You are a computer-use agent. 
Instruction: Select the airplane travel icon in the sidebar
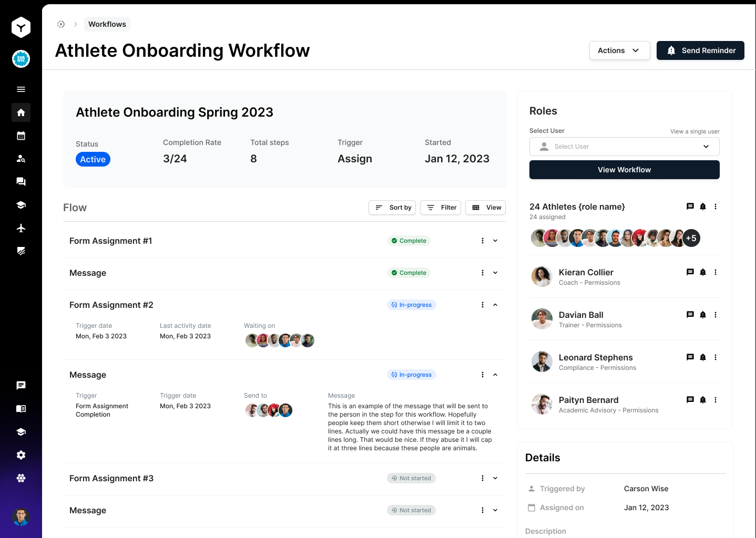point(21,227)
